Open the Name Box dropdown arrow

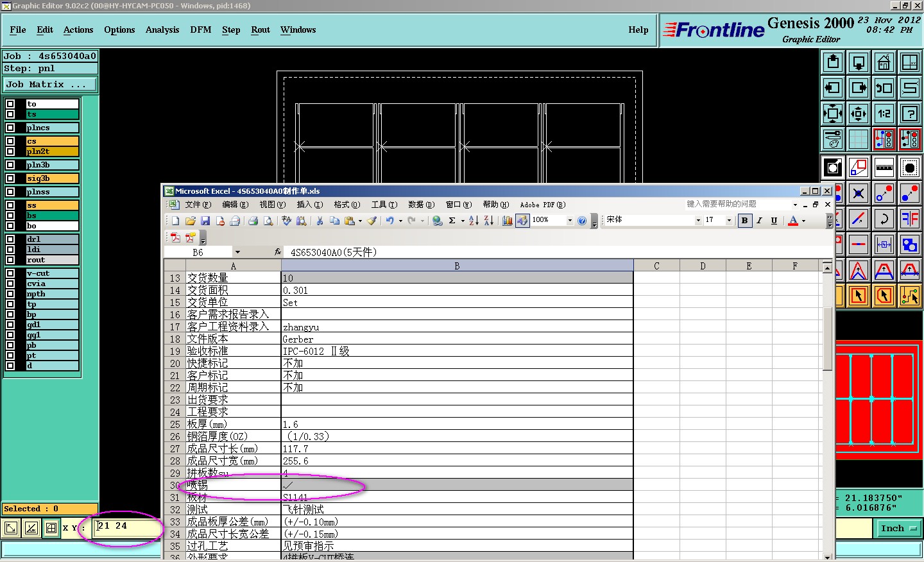point(237,252)
